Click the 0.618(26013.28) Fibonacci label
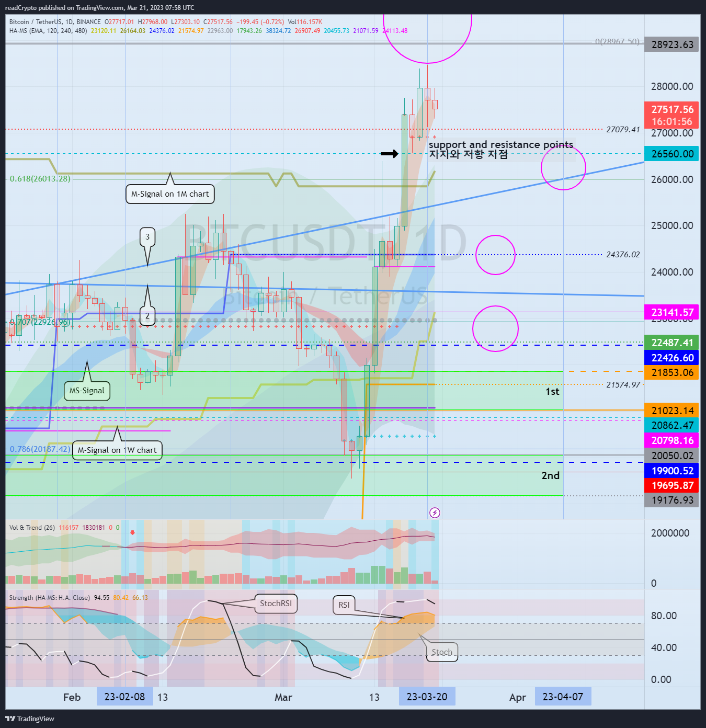The width and height of the screenshot is (706, 728). tap(40, 179)
